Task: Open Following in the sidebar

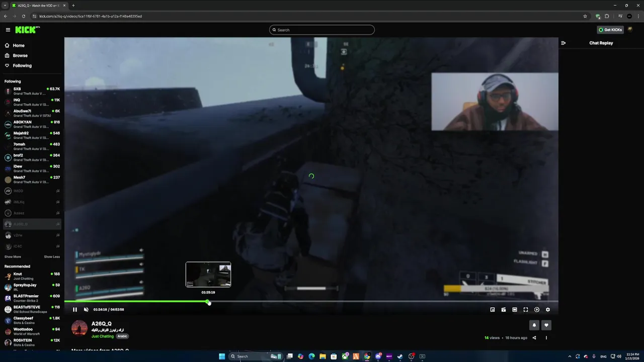Action: tap(22, 65)
